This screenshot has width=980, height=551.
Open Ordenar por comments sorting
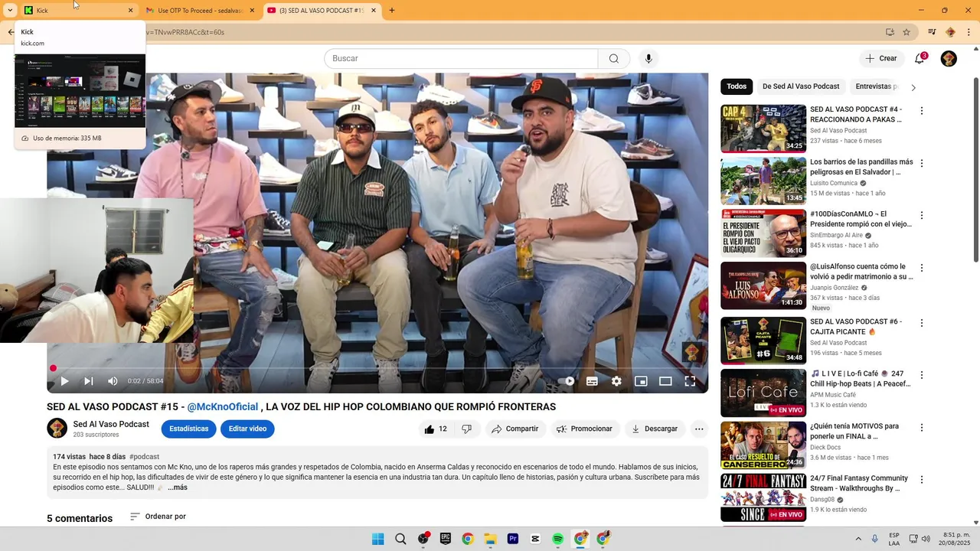coord(158,517)
